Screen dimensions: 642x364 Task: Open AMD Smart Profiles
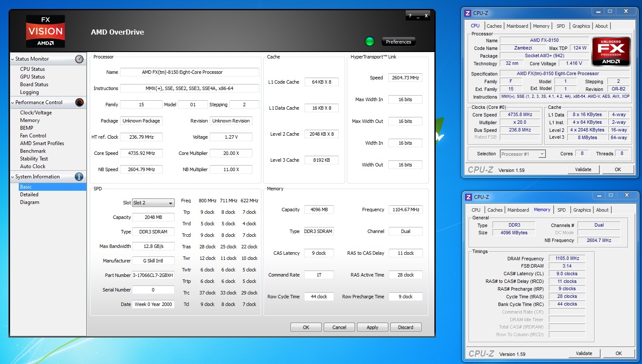[42, 143]
